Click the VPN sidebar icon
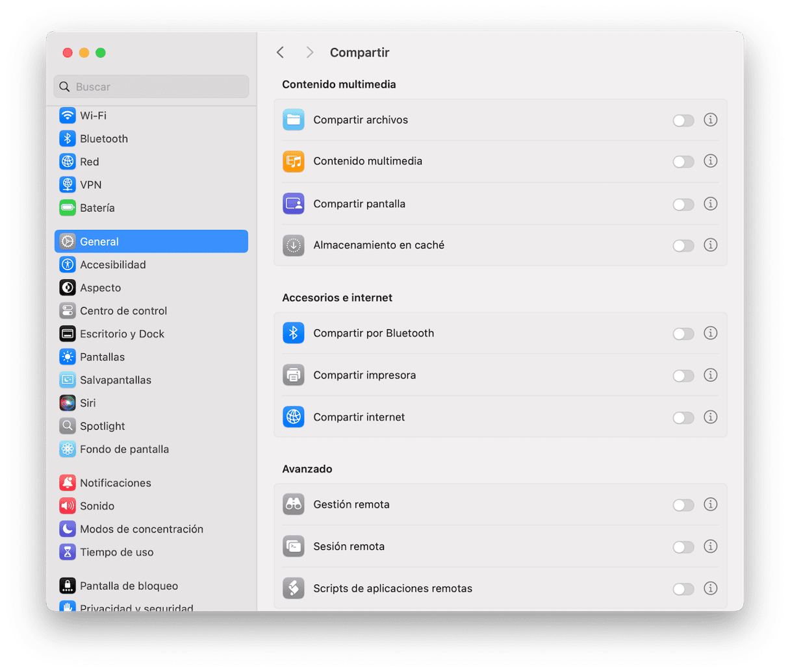 tap(68, 185)
